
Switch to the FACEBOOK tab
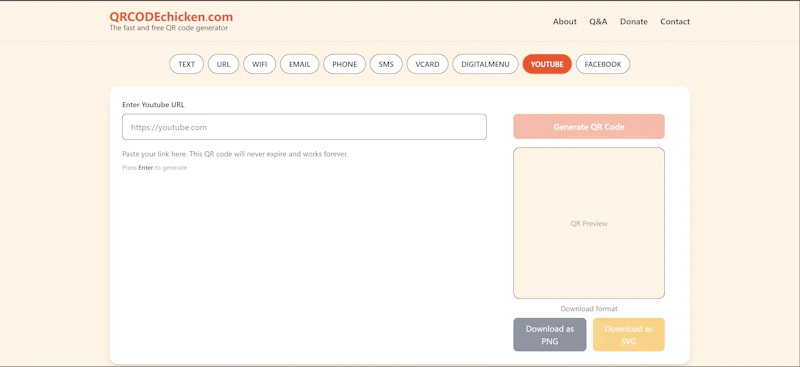point(603,64)
